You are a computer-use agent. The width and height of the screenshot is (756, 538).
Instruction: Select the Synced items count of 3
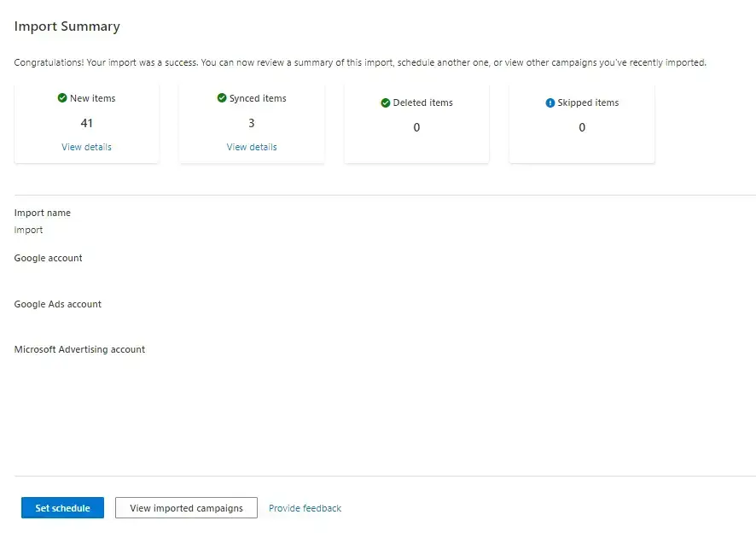252,123
